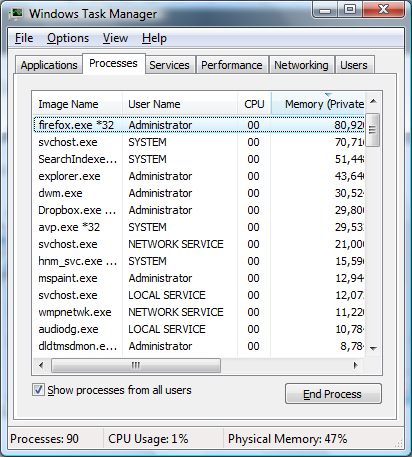Viewport: 412px width, 457px height.
Task: Select the audiodg.exe process
Action: [199, 329]
